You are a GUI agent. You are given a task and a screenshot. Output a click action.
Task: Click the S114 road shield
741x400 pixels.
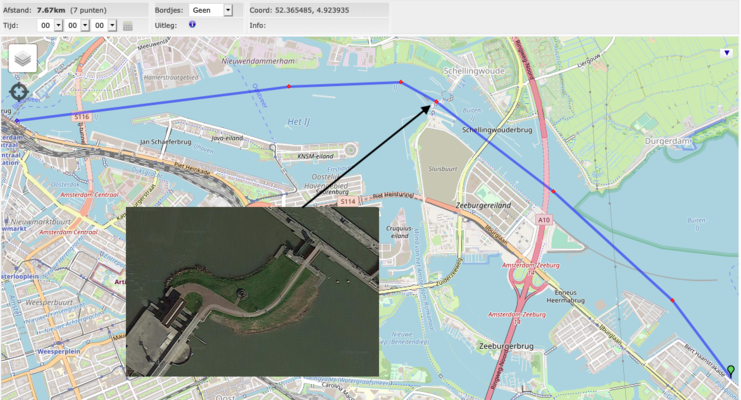point(347,202)
